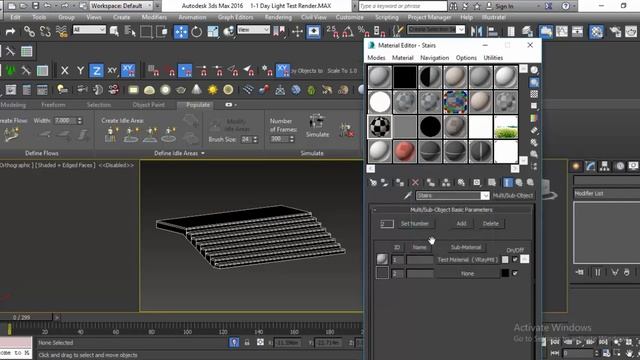The image size is (640, 360).
Task: Click the Test Material (VRayMtl) sub-material button
Action: (x=468, y=260)
